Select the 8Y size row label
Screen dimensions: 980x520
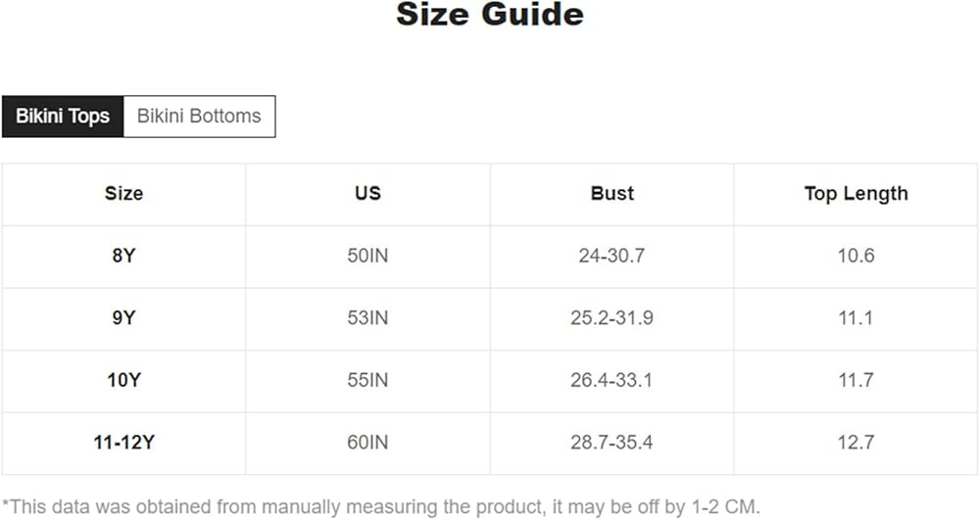click(x=123, y=256)
